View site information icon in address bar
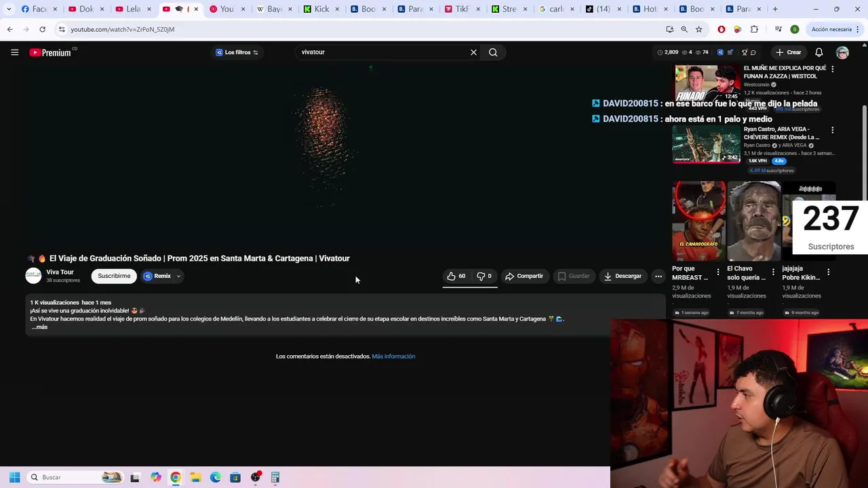The width and height of the screenshot is (868, 488). click(61, 29)
